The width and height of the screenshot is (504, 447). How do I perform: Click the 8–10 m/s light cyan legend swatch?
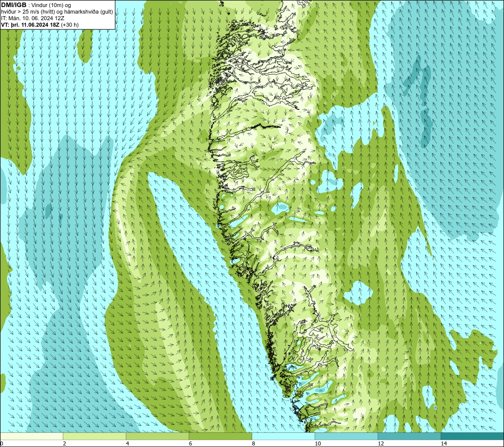coord(283,436)
